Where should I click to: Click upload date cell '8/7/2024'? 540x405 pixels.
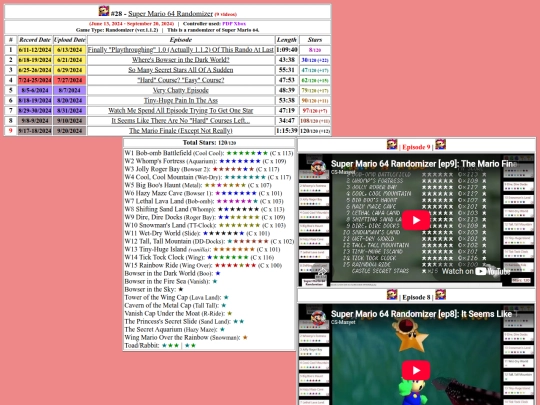[70, 90]
